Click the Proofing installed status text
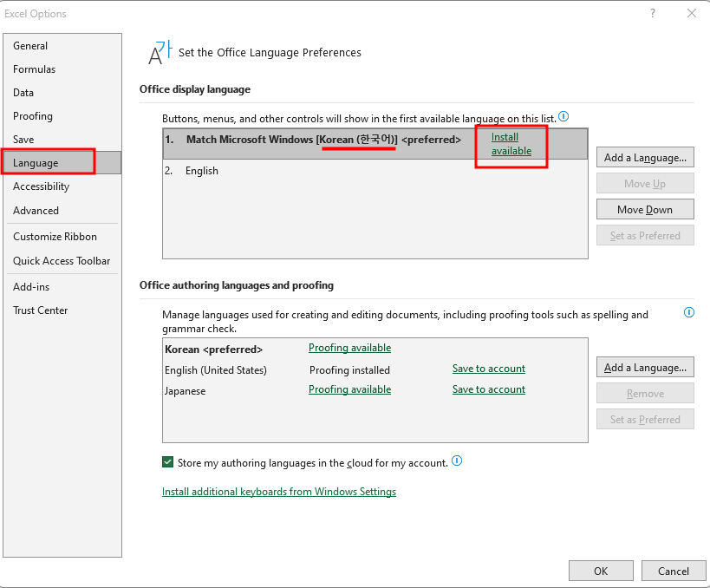The height and width of the screenshot is (588, 710). (x=349, y=370)
